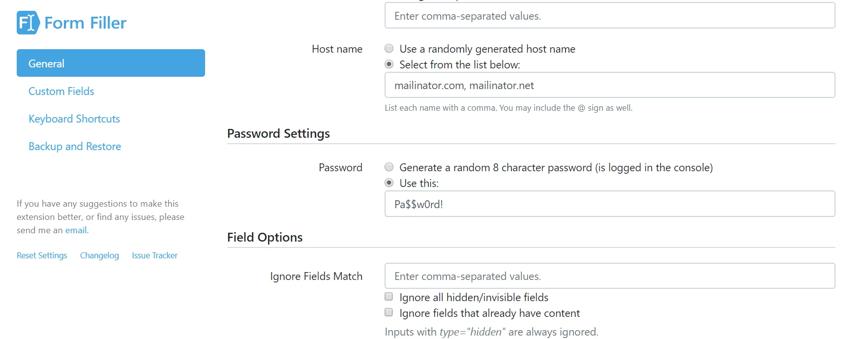Select generate random 8 character password

tap(389, 167)
